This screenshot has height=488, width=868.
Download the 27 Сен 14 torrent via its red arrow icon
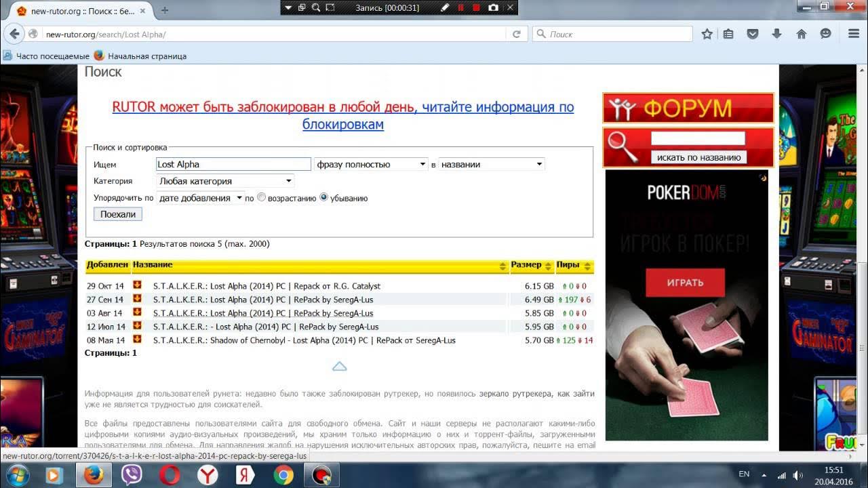[137, 299]
